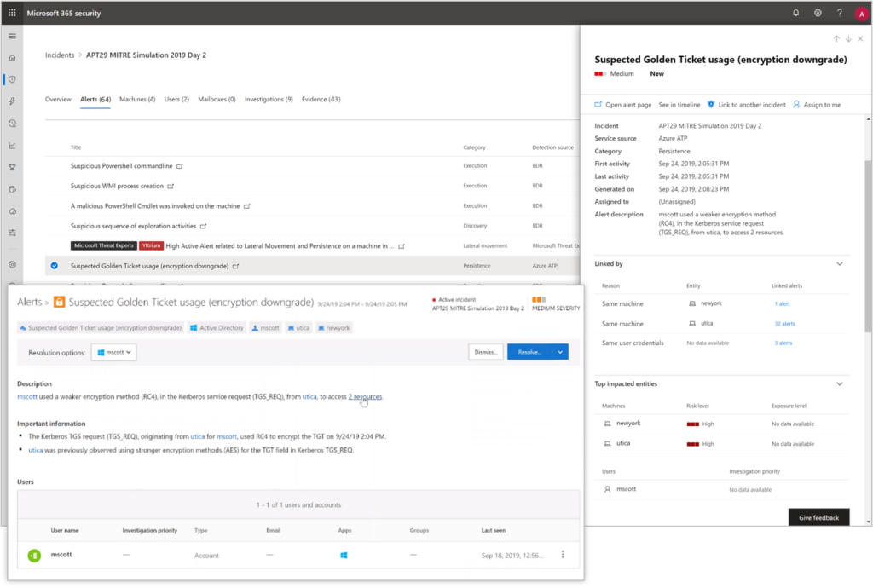Click the Give feedback button
The image size is (873, 588).
(818, 517)
